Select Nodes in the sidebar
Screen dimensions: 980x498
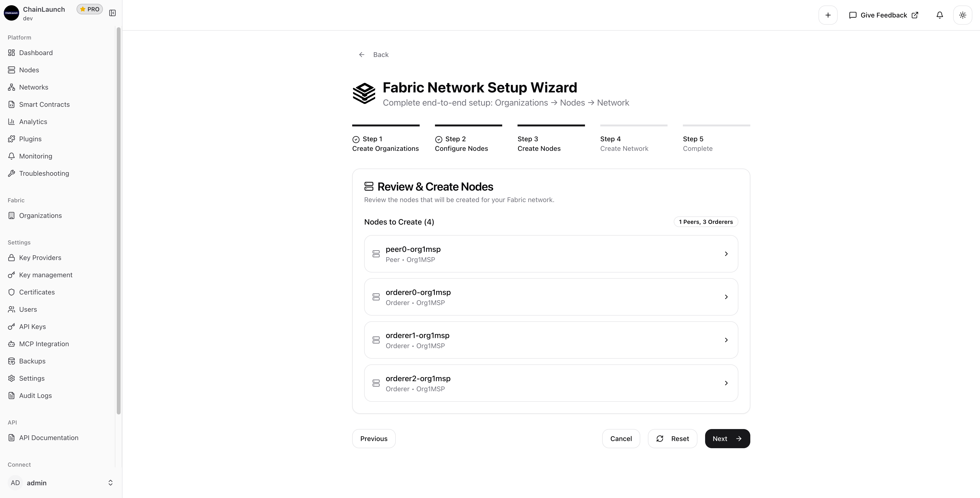click(29, 70)
